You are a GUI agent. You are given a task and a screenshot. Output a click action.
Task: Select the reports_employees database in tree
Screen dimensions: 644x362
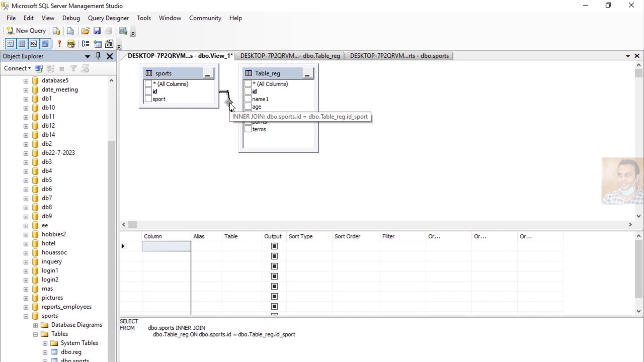pyautogui.click(x=66, y=307)
